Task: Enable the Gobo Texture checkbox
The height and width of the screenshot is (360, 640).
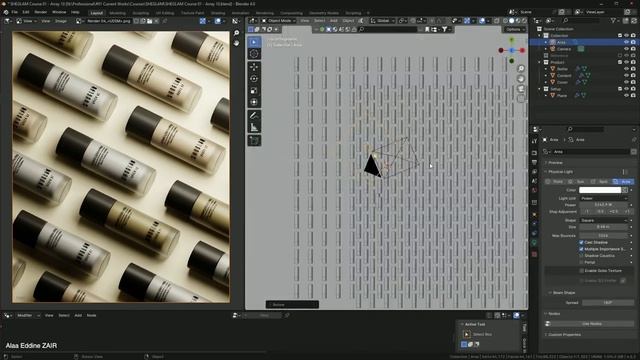Action: [x=582, y=271]
